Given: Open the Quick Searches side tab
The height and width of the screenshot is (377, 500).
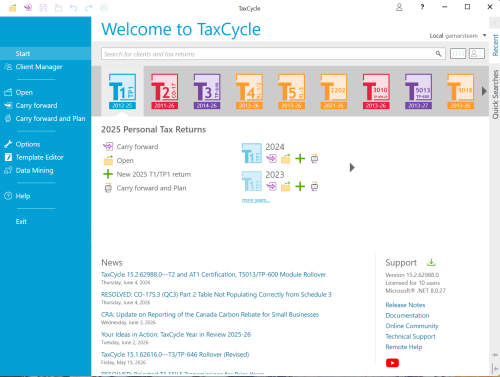Looking at the screenshot, I should (x=495, y=94).
